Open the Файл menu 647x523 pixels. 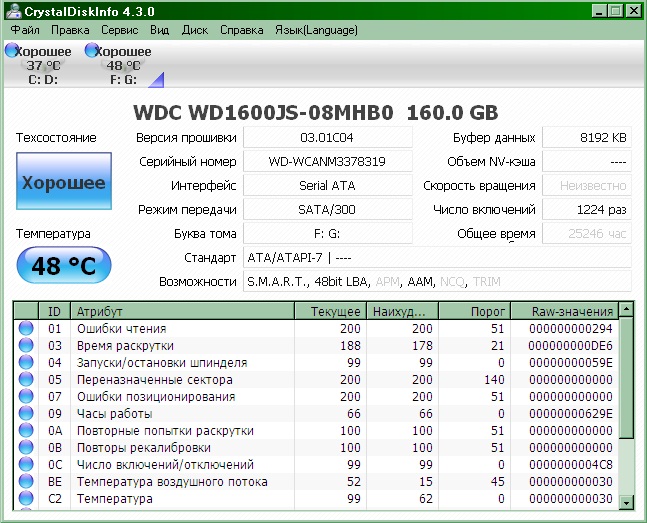click(25, 30)
